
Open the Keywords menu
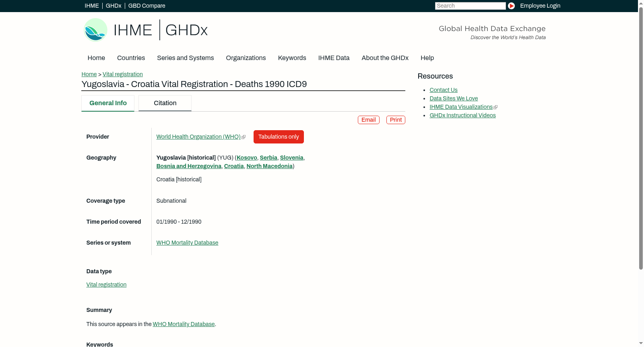292,58
